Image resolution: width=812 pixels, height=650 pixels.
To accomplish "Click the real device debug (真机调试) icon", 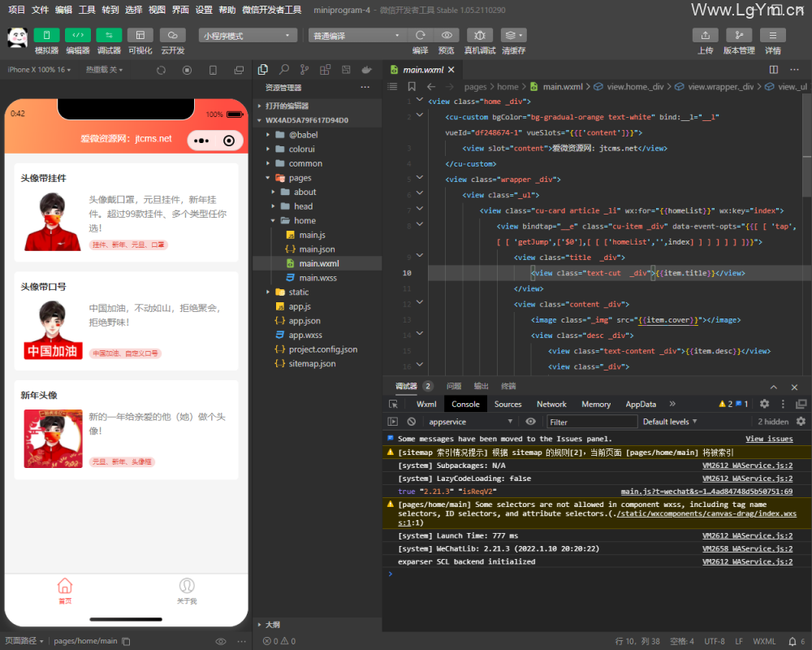I will pos(480,35).
